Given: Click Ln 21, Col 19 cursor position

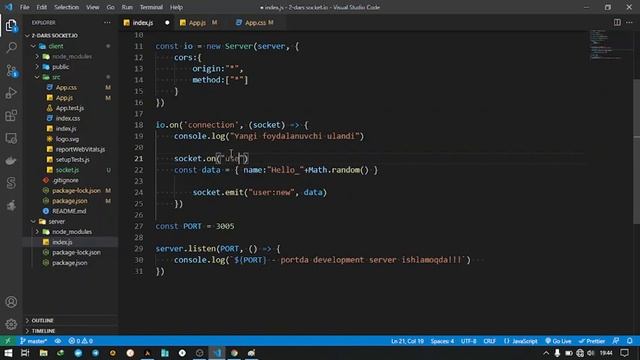Looking at the screenshot, I should point(407,341).
